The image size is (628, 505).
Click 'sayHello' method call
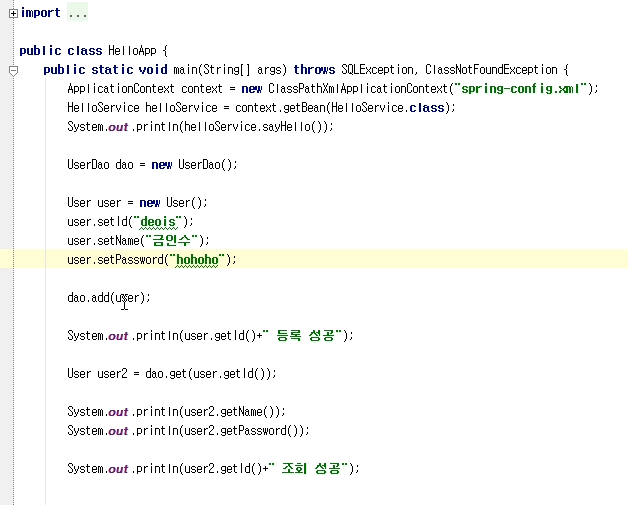click(x=286, y=127)
